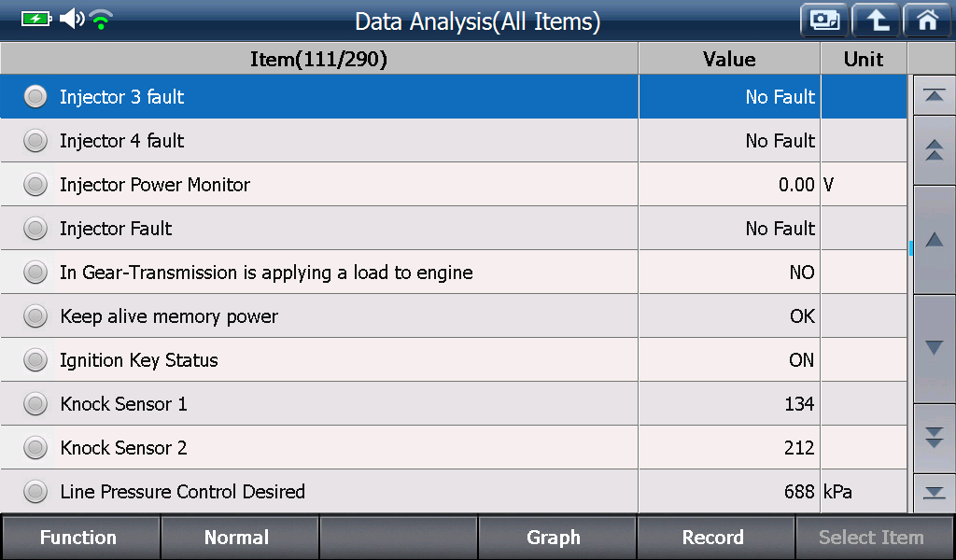This screenshot has width=956, height=560.
Task: Open the Function menu
Action: (x=79, y=538)
